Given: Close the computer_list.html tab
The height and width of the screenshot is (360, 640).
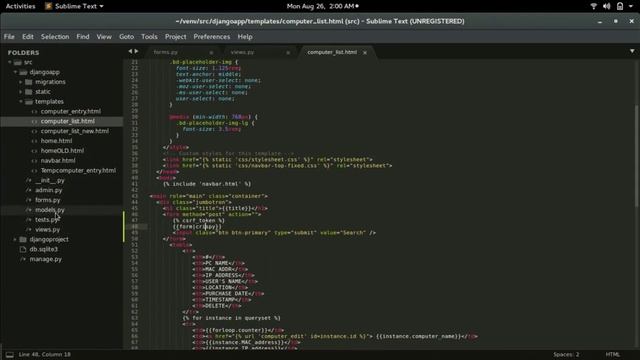Looking at the screenshot, I should (365, 52).
